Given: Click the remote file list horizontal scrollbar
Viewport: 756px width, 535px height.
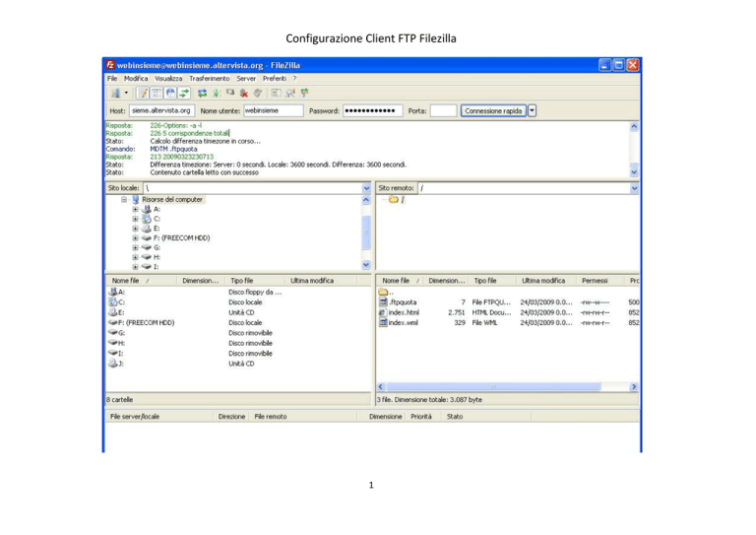Looking at the screenshot, I should [x=507, y=387].
